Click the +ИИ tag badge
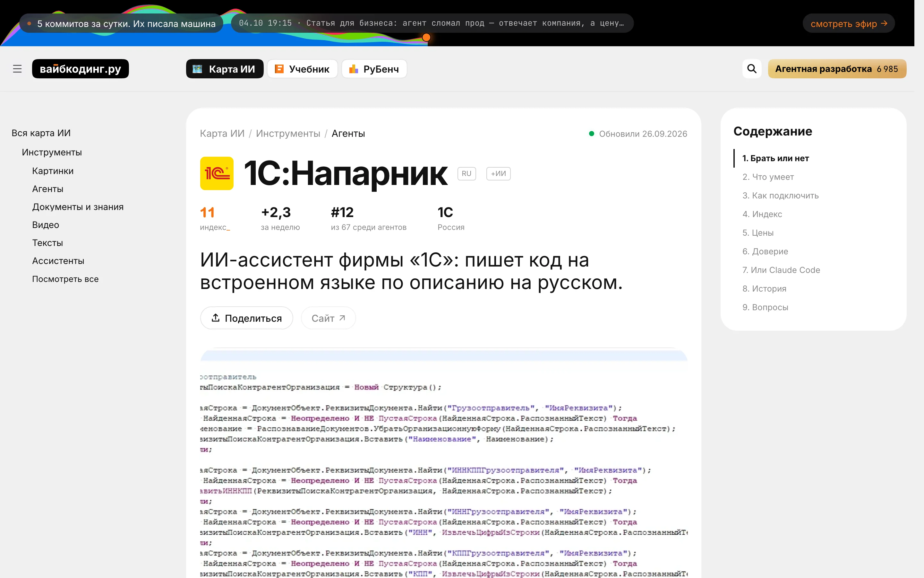 click(x=498, y=173)
